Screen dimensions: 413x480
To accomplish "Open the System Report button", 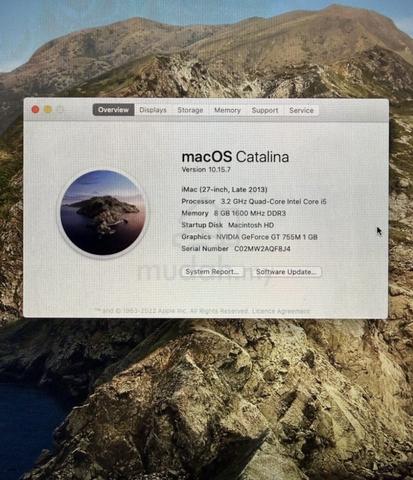I will click(x=212, y=272).
